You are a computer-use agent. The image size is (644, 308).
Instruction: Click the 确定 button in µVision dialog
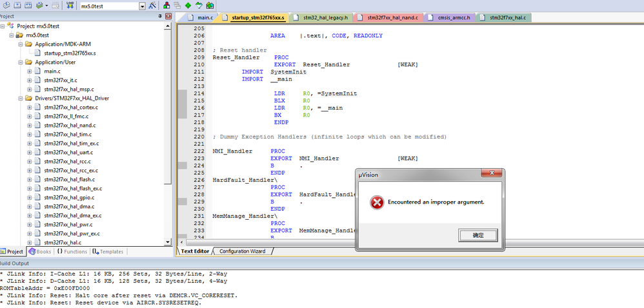(478, 235)
